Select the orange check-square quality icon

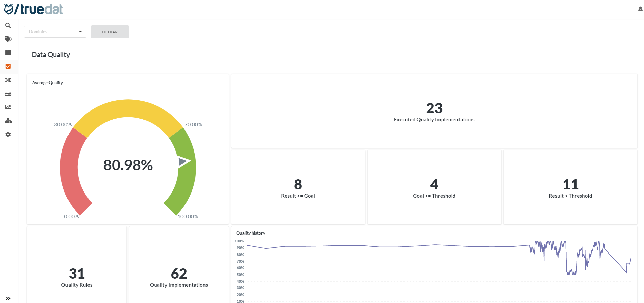click(8, 66)
